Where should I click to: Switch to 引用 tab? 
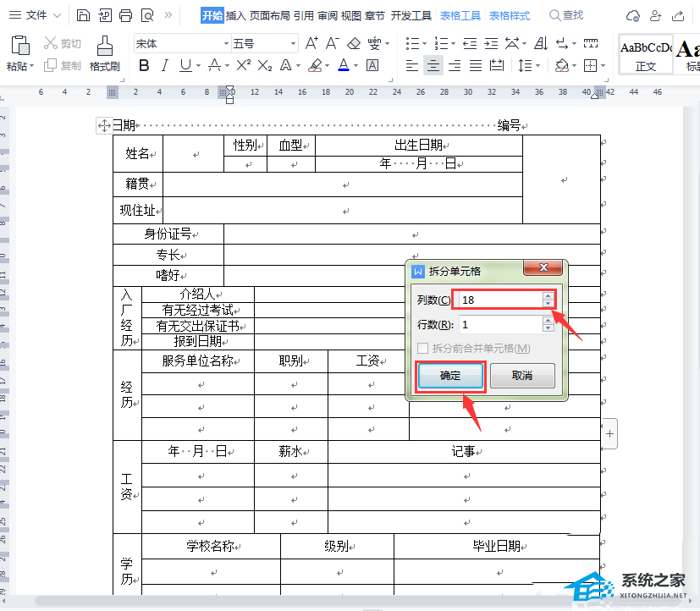pos(304,15)
